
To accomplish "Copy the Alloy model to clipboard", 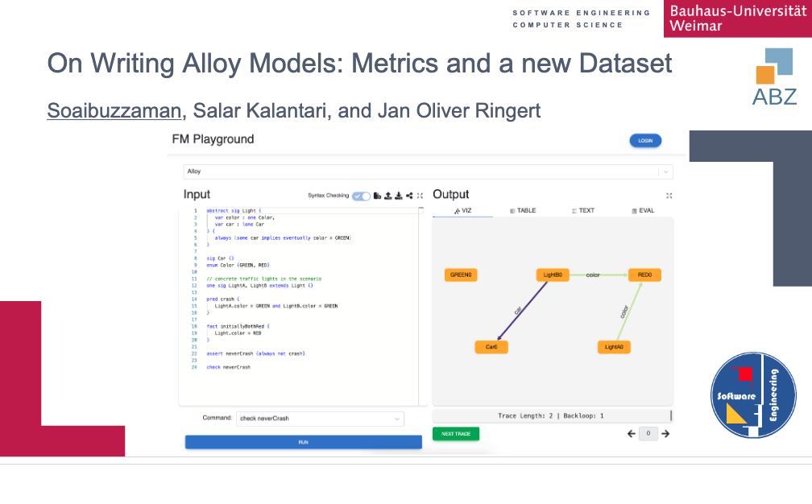I will (x=375, y=196).
